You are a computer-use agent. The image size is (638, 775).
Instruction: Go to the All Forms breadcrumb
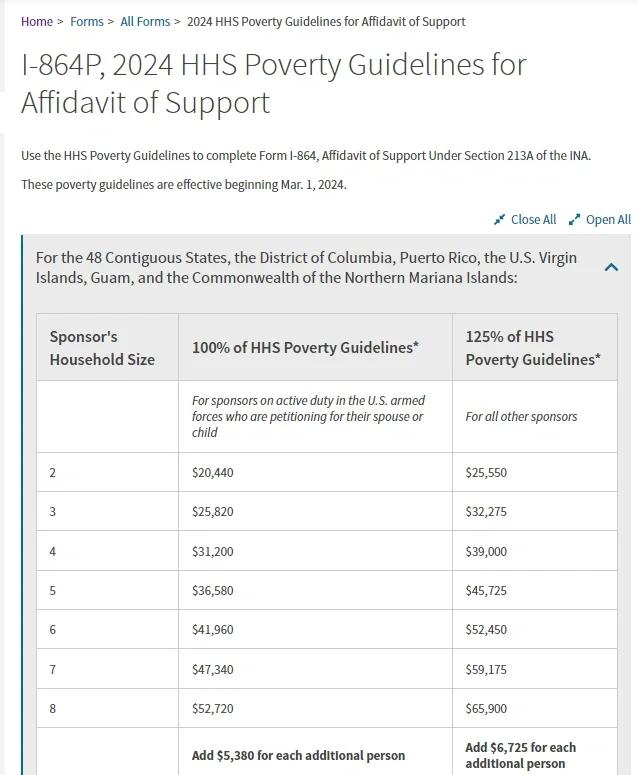[145, 21]
